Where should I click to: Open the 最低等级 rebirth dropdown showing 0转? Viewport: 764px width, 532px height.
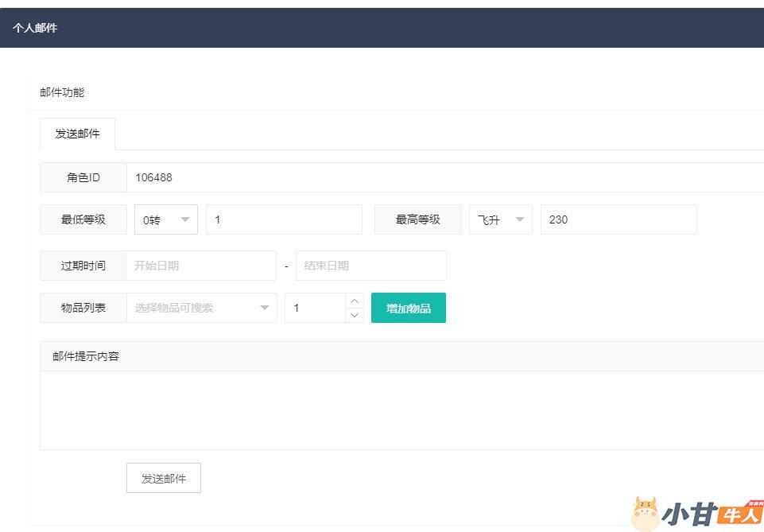point(165,219)
